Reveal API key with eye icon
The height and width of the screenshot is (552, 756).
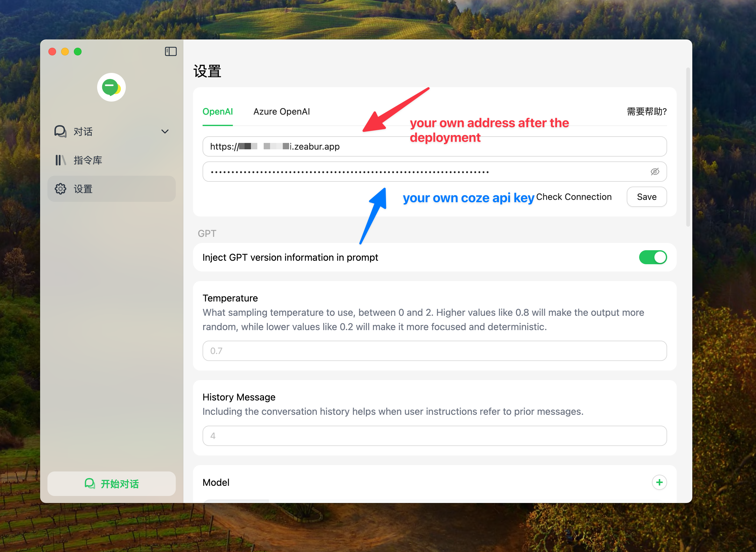click(x=654, y=172)
